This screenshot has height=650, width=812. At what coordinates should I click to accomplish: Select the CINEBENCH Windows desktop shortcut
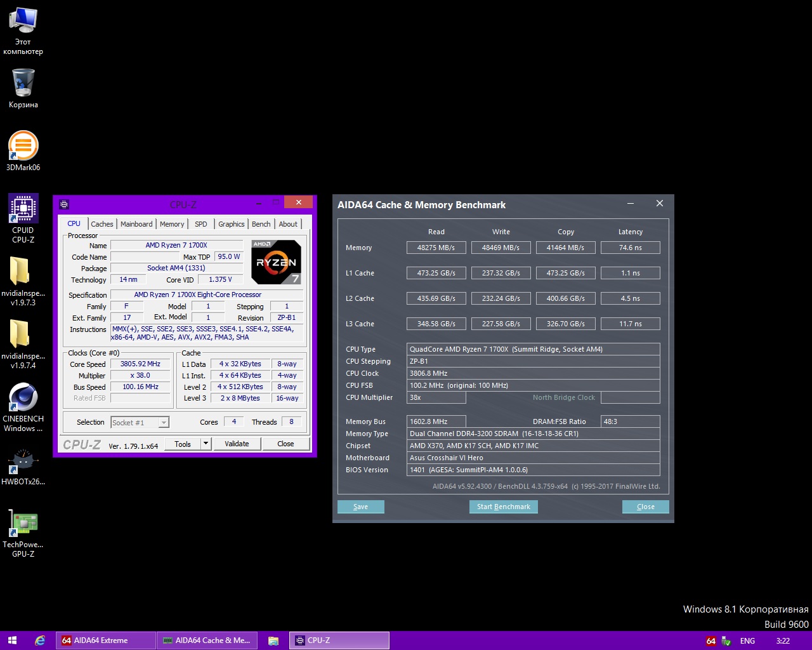[23, 408]
